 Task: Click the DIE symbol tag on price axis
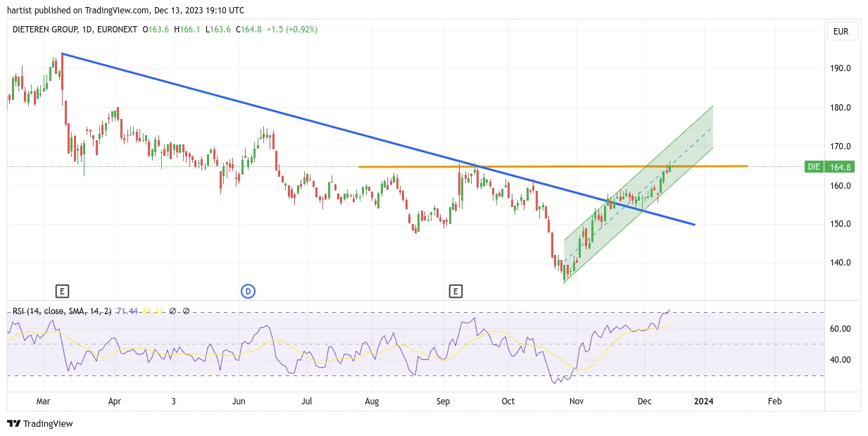pos(814,167)
